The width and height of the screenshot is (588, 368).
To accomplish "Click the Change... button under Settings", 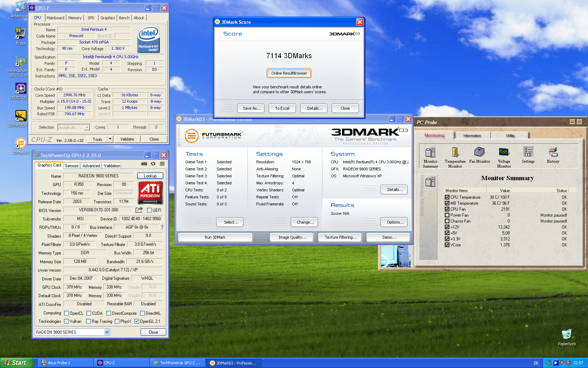I will tap(305, 222).
